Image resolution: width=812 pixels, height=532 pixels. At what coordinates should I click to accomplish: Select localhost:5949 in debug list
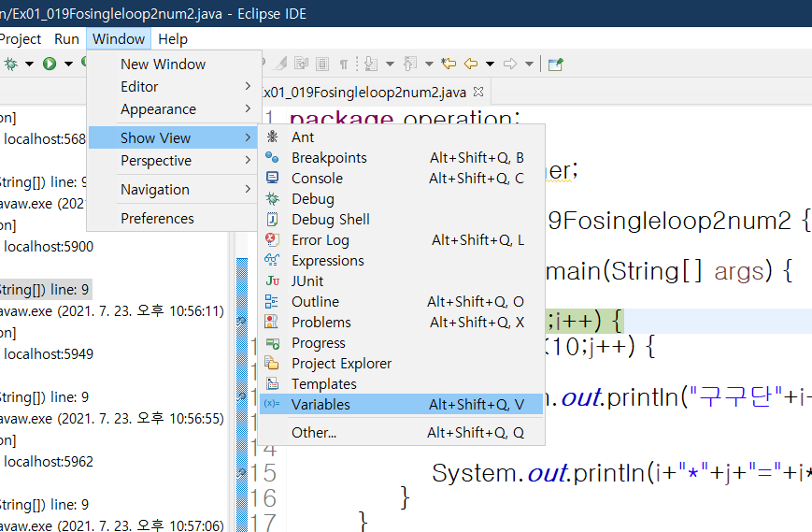49,353
